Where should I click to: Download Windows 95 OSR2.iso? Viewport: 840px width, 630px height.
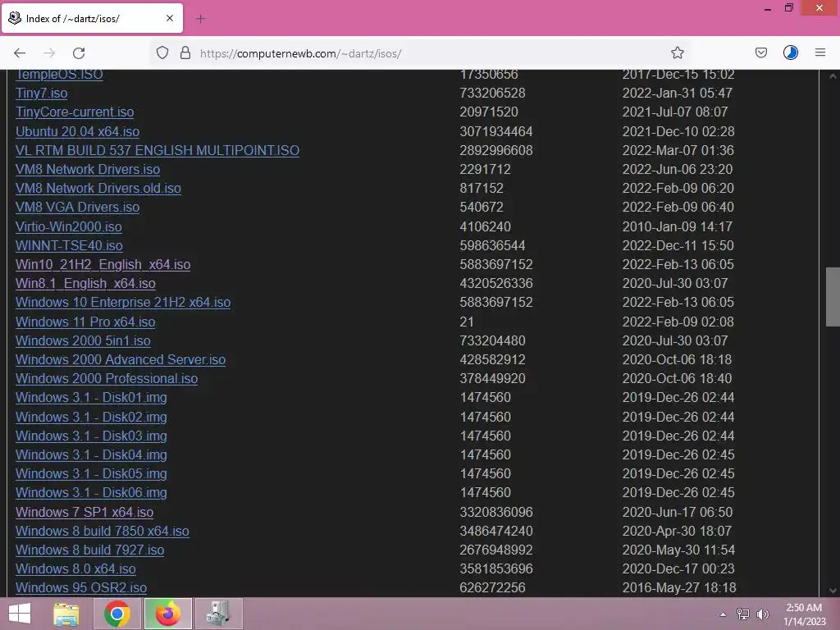(x=81, y=587)
